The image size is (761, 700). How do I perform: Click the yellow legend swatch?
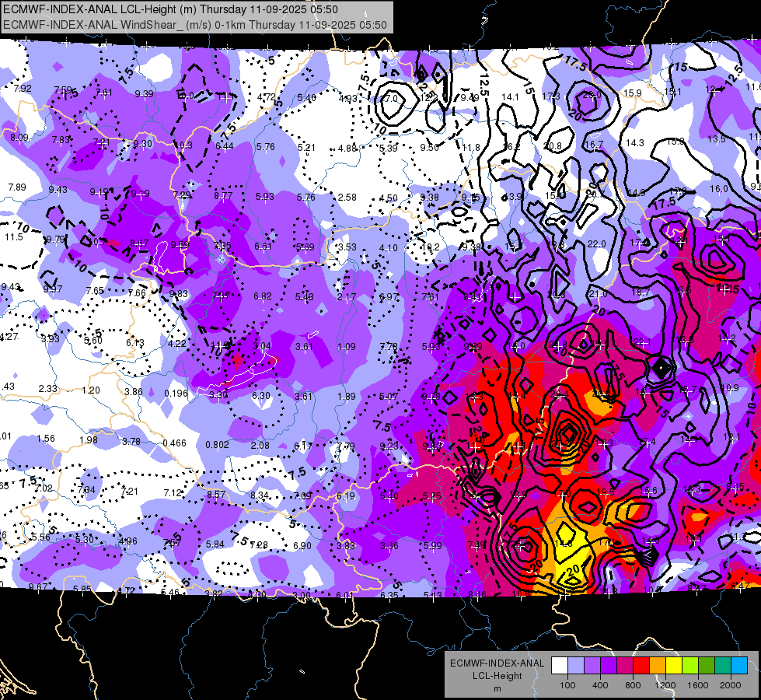[x=674, y=666]
